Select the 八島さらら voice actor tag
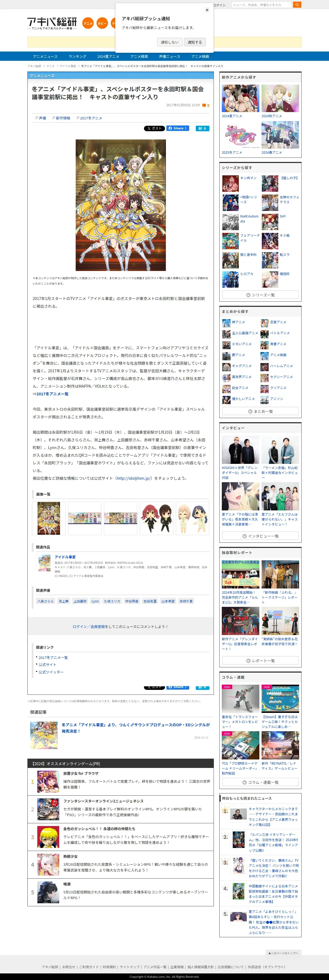This screenshot has height=980, width=329. click(x=45, y=601)
